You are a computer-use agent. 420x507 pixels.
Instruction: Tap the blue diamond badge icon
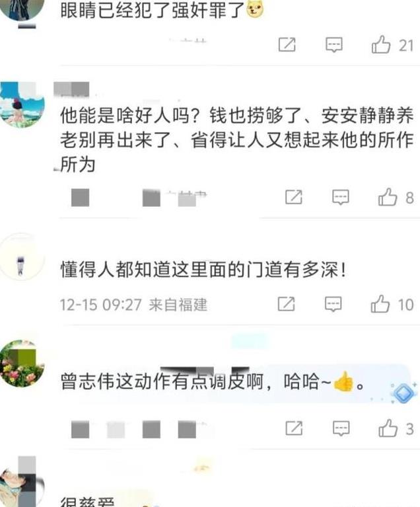tap(403, 393)
